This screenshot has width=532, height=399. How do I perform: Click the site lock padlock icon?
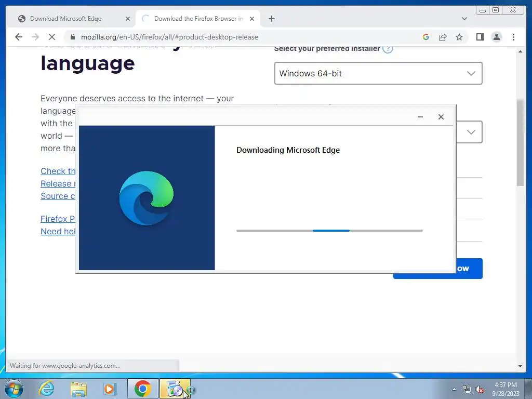pos(72,37)
